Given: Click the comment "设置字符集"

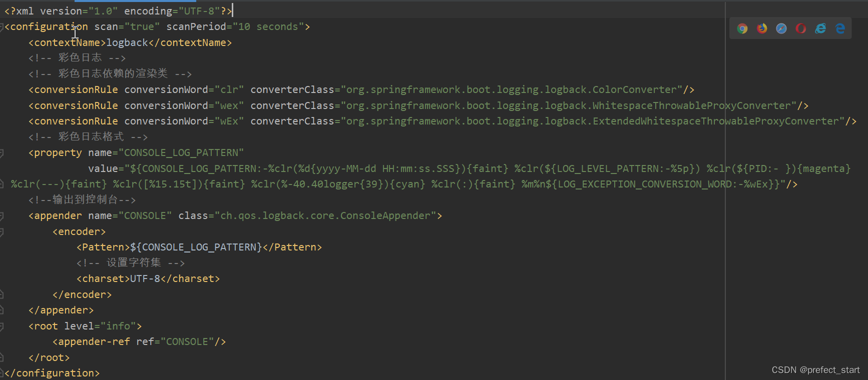Looking at the screenshot, I should coord(131,263).
